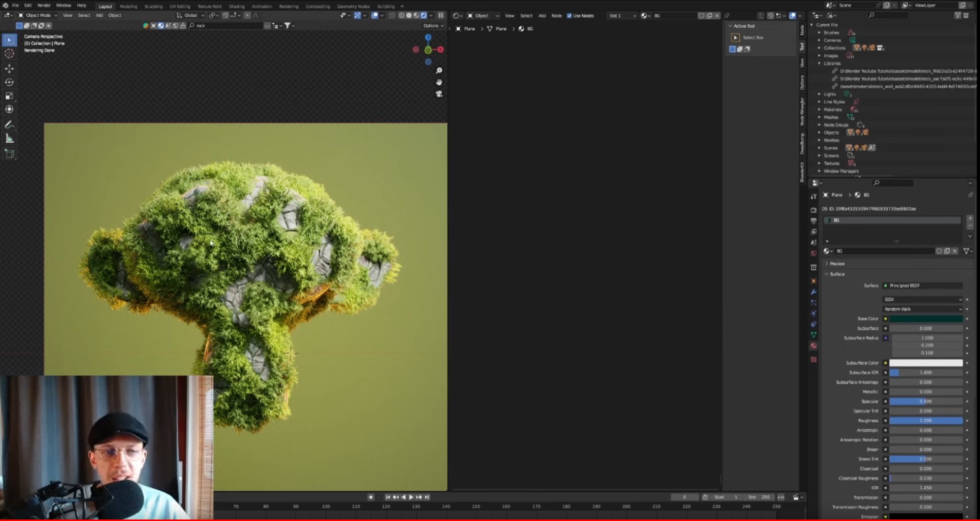Toggle X-ray view in the viewport header
The width and height of the screenshot is (980, 521).
tap(391, 15)
